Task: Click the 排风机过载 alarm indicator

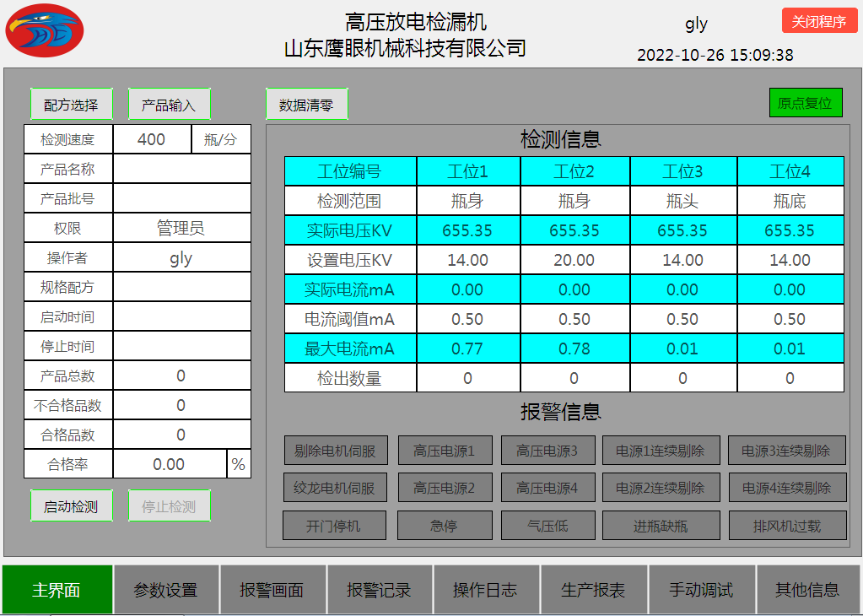Action: pos(788,525)
